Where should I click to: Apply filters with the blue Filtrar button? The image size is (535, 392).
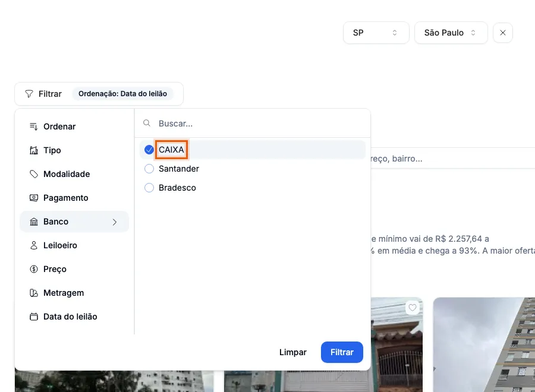(x=342, y=352)
